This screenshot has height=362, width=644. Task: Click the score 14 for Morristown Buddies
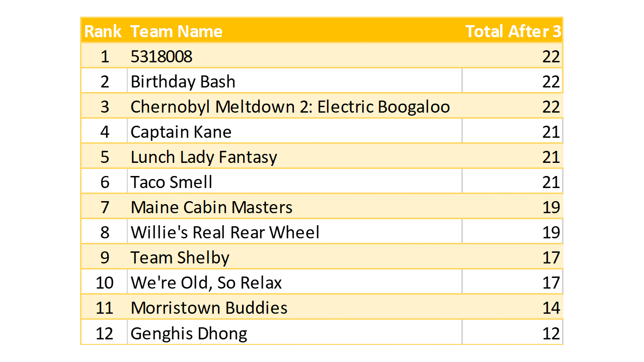tap(551, 308)
